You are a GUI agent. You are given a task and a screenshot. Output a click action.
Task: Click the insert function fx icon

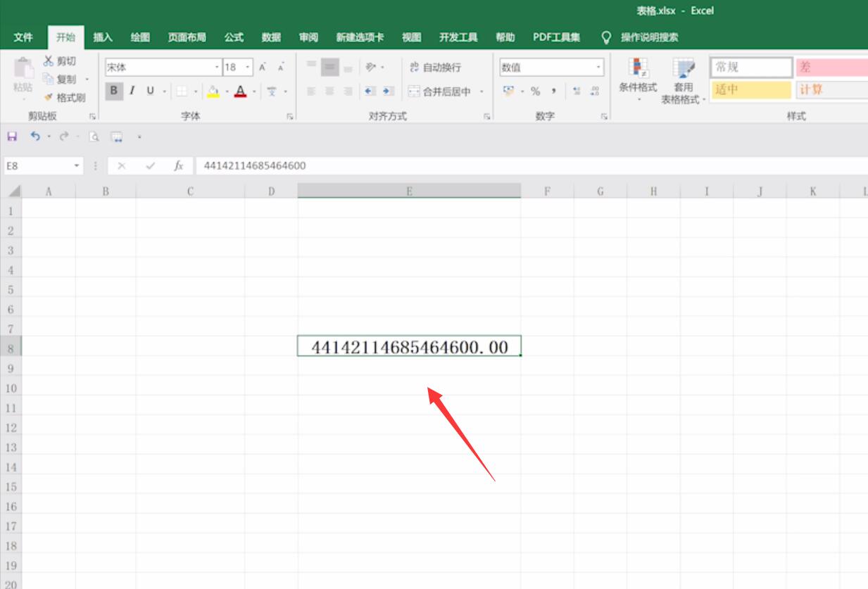(x=179, y=166)
